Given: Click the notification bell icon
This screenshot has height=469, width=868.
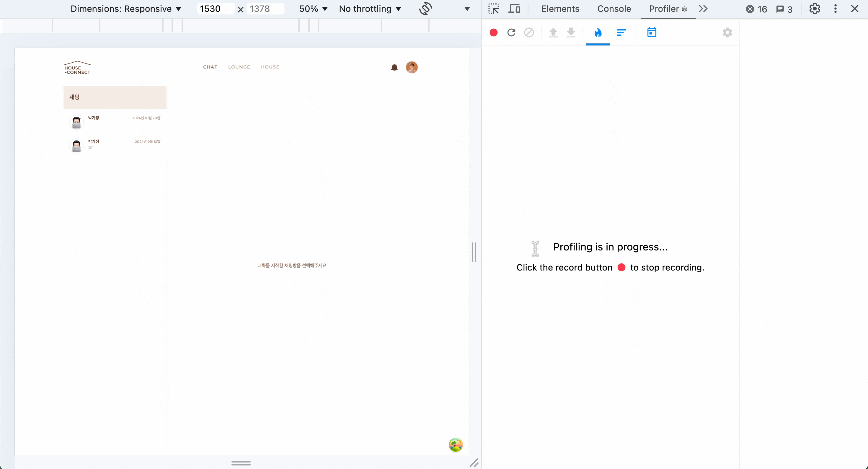Looking at the screenshot, I should [394, 68].
